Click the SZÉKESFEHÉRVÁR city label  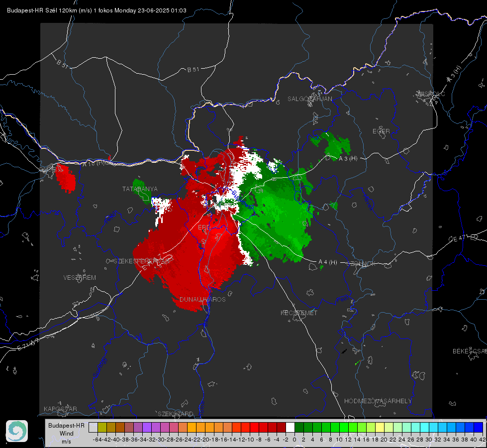(x=141, y=261)
